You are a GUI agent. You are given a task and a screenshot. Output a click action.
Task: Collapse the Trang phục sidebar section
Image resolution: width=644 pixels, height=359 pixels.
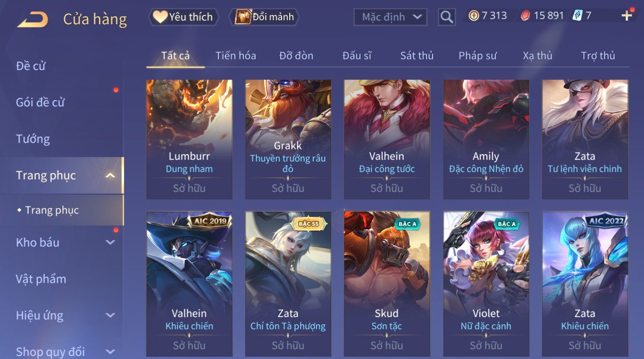pos(110,176)
